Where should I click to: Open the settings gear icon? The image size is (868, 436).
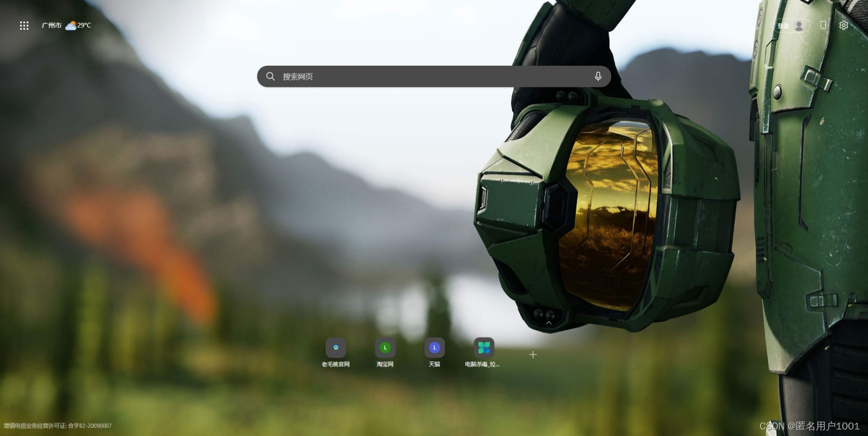(843, 25)
